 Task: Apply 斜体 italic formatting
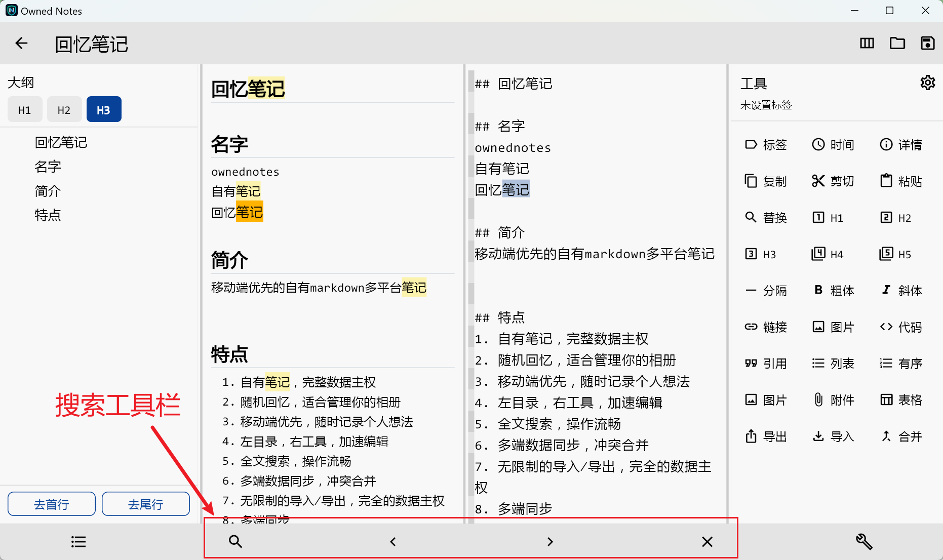[901, 291]
